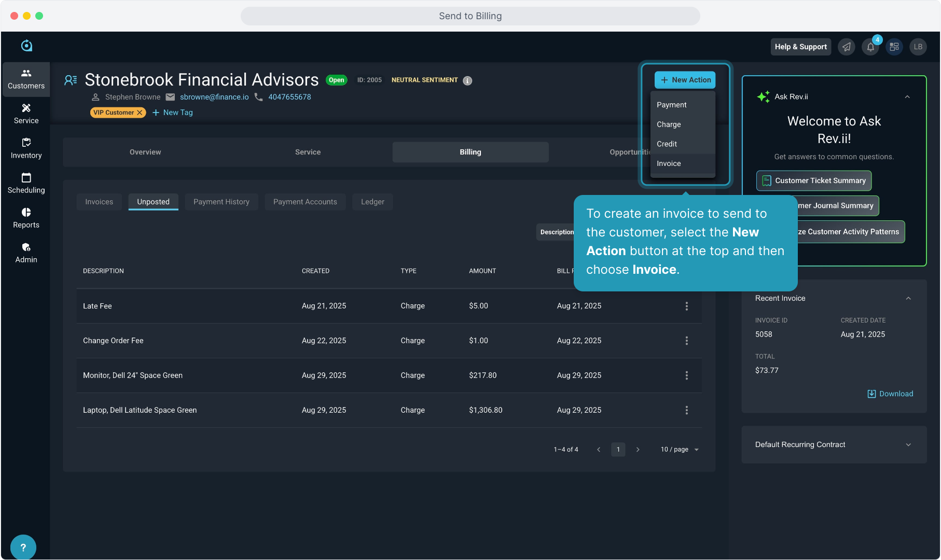Remove the VIP Customer tag
Viewport: 941px width, 560px height.
click(140, 113)
